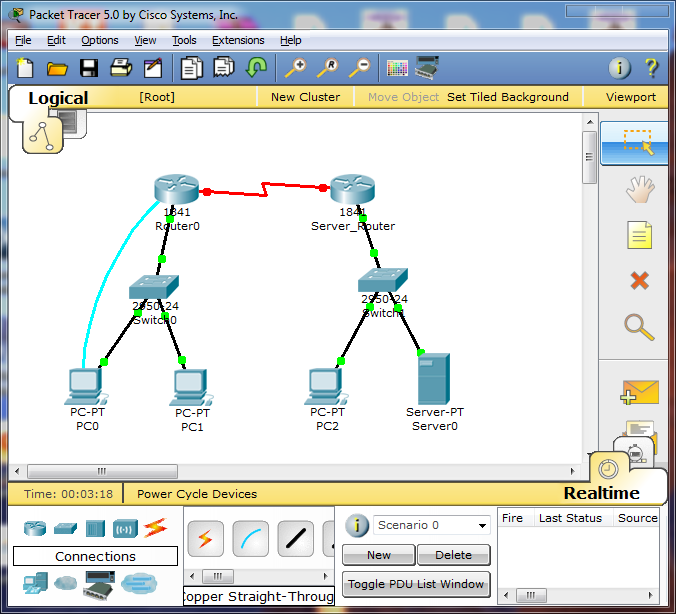
Task: Select Hubs device category icon
Action: (95, 528)
